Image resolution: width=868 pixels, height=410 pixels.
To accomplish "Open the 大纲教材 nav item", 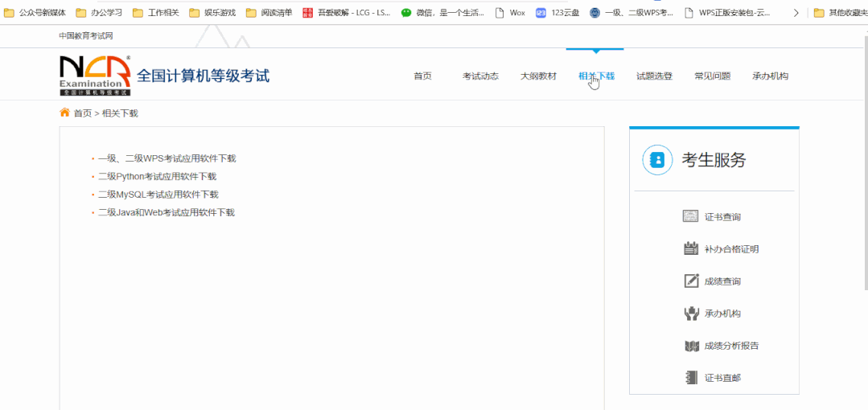I will coord(539,76).
